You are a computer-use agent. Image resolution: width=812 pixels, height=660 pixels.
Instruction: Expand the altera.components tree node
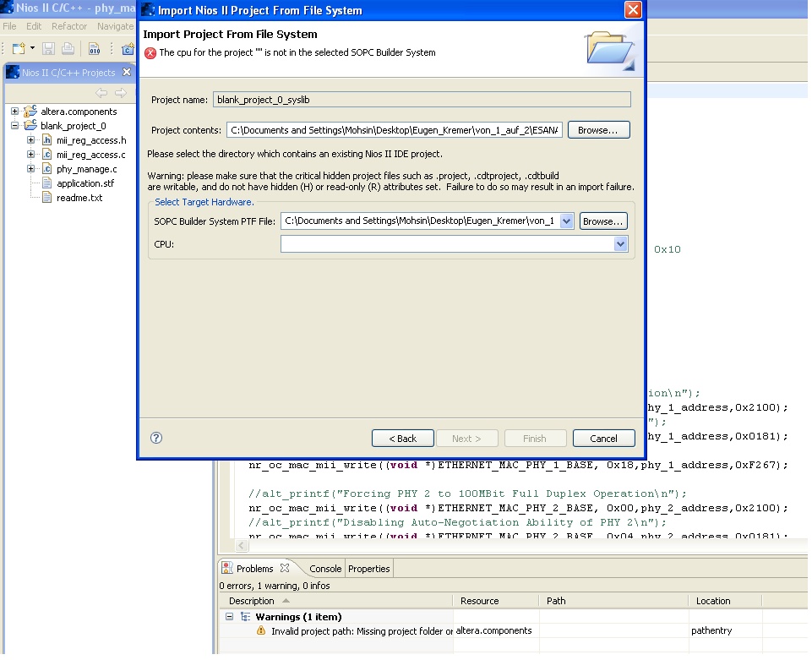coord(14,112)
